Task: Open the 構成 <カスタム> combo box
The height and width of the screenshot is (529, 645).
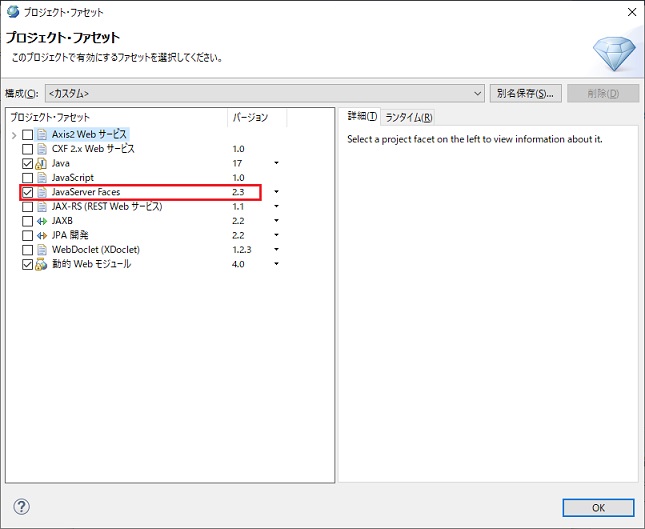Action: (264, 93)
